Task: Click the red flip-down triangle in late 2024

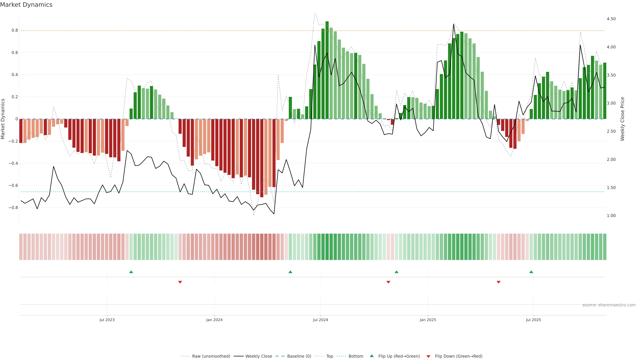Action: pos(388,282)
